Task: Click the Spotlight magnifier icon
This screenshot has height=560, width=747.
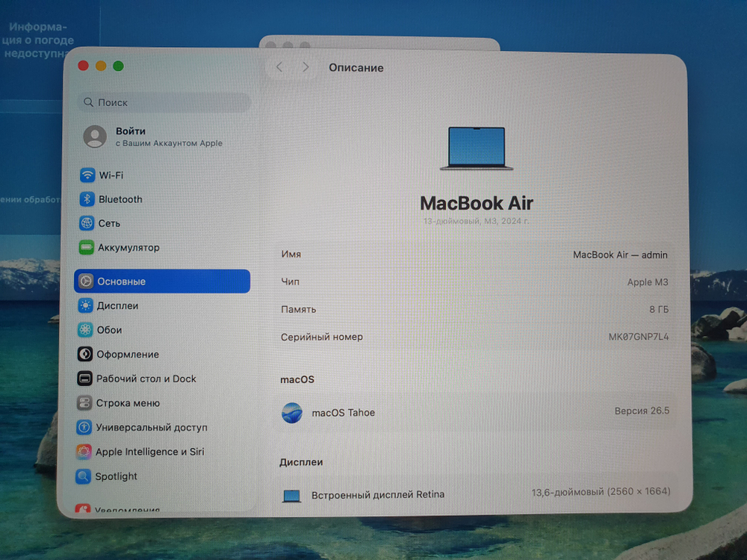Action: 83,476
